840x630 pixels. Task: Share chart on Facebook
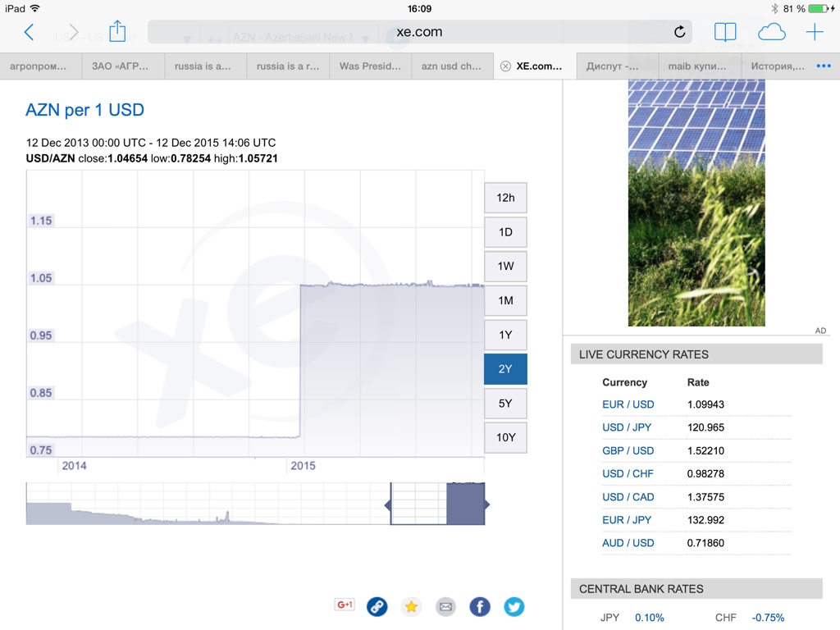pyautogui.click(x=480, y=606)
